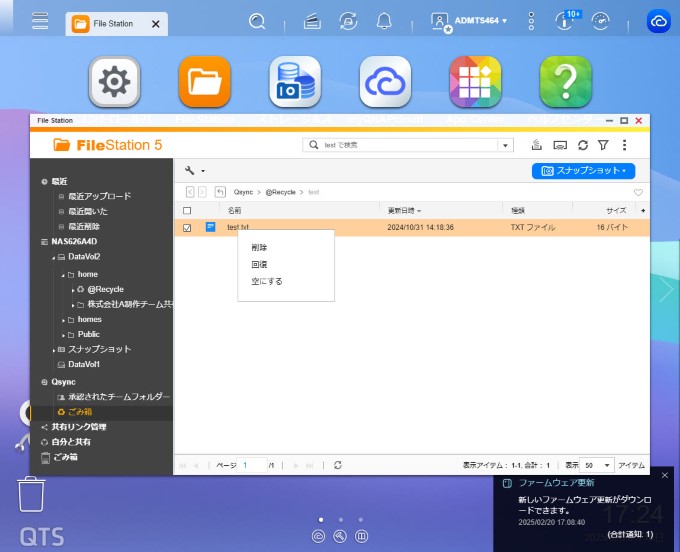Viewport: 680px width, 552px height.
Task: Open the dashboard gauge icon
Action: 601,21
